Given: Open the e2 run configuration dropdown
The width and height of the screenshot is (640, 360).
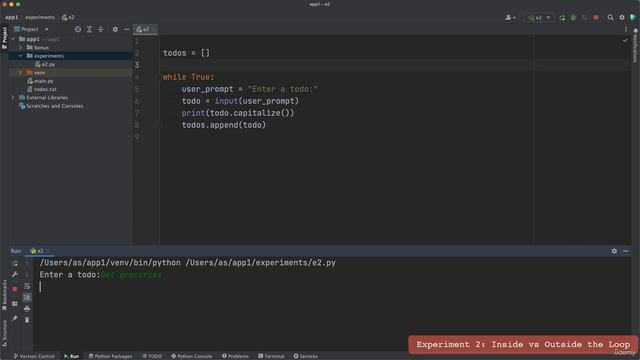Looking at the screenshot, I should point(539,18).
